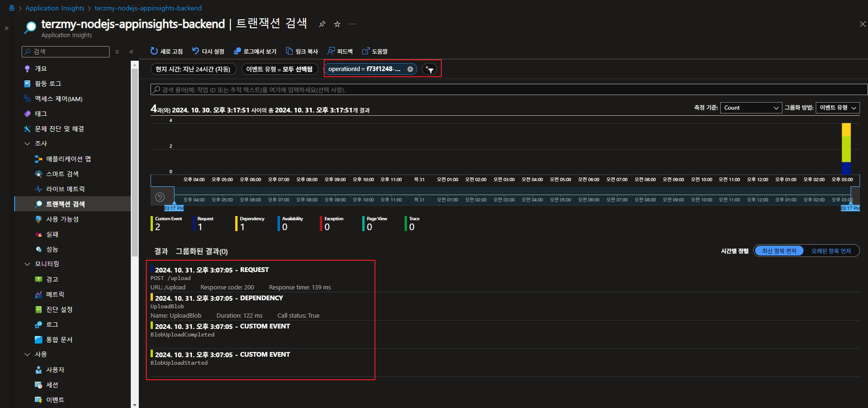868x408 pixels.
Task: Remove the operationId filter with its X
Action: [410, 69]
